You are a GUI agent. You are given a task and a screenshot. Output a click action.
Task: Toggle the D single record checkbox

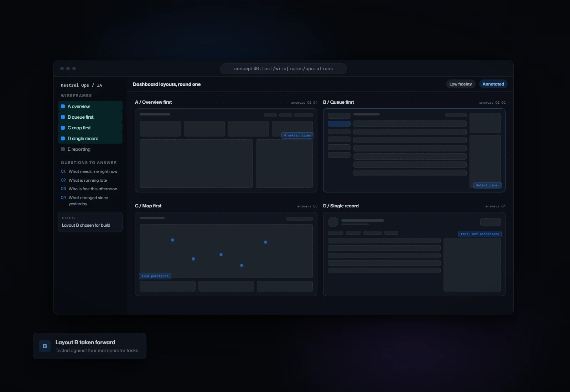click(63, 139)
